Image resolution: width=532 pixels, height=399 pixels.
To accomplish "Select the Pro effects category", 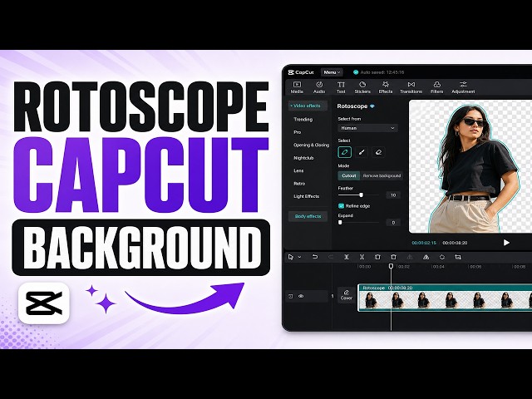I will (x=298, y=132).
